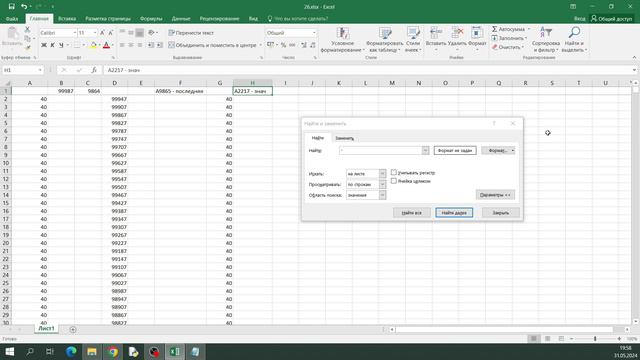Screen dimensions: 640x360
Task: Enable the Ячейка целиком checkbox
Action: (x=393, y=181)
